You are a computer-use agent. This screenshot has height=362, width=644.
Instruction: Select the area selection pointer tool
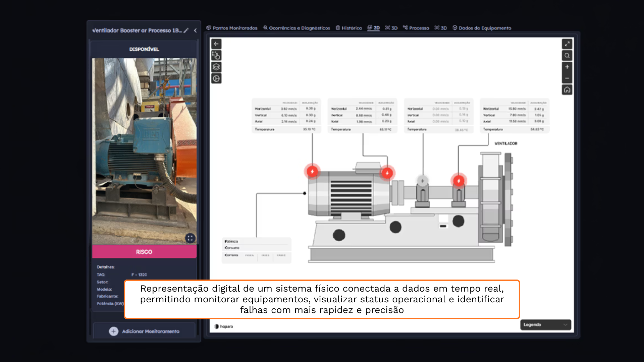(x=216, y=55)
